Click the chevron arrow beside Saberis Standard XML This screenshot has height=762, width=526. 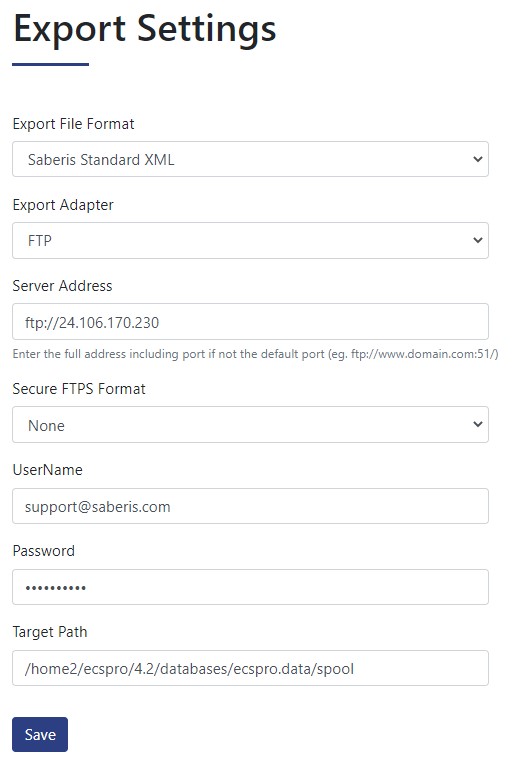coord(478,159)
